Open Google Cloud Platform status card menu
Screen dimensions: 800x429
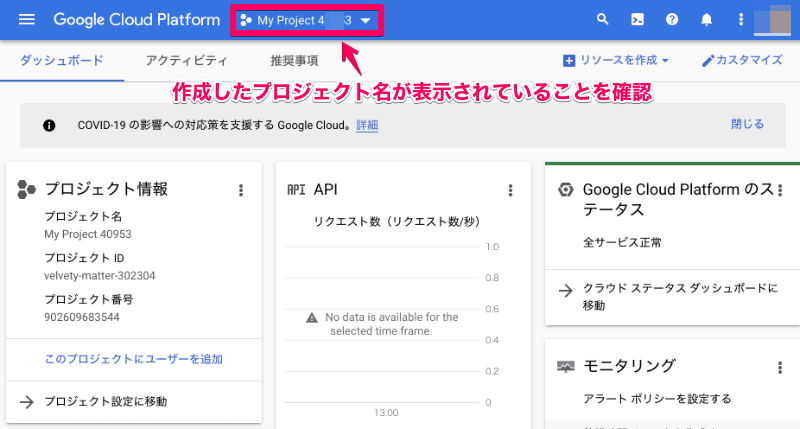[x=779, y=190]
